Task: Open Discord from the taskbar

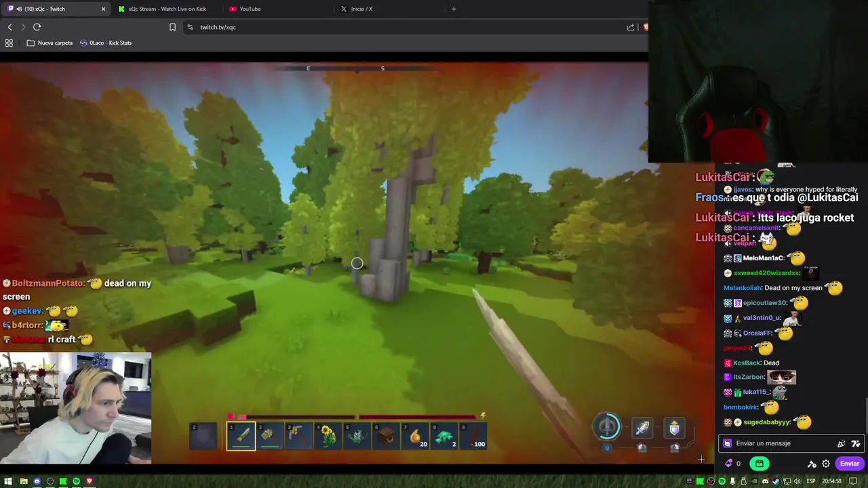Action: pyautogui.click(x=37, y=481)
